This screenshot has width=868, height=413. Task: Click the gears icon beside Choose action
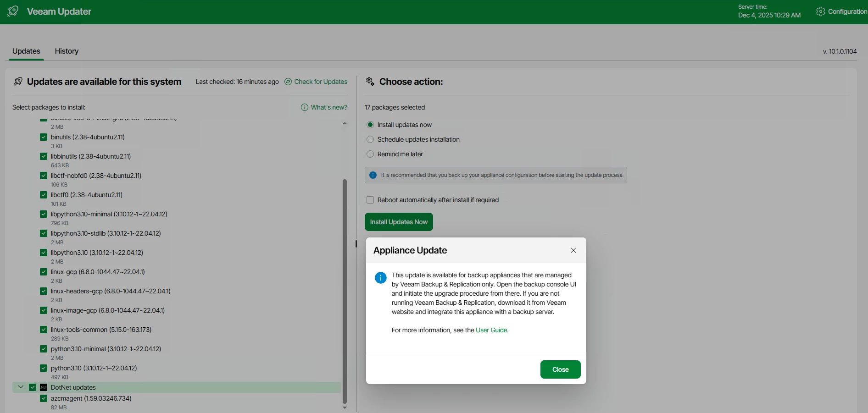coord(370,82)
